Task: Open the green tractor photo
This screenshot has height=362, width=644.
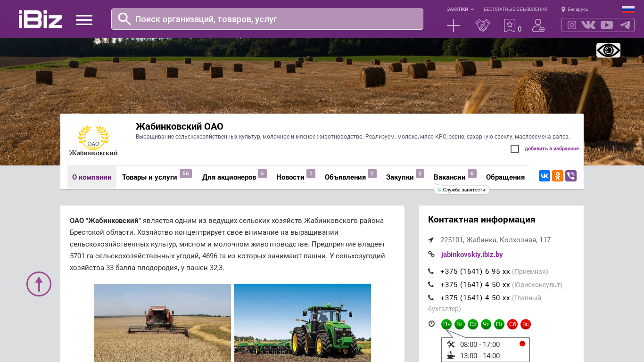Action: point(302,323)
